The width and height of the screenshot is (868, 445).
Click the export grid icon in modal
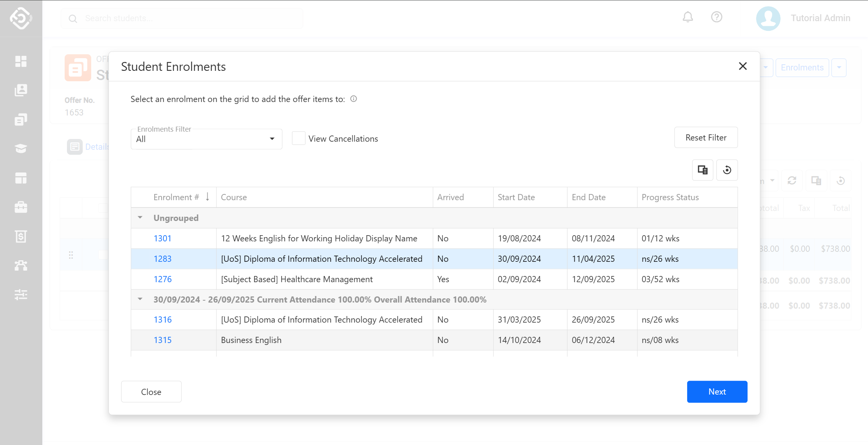tap(703, 170)
